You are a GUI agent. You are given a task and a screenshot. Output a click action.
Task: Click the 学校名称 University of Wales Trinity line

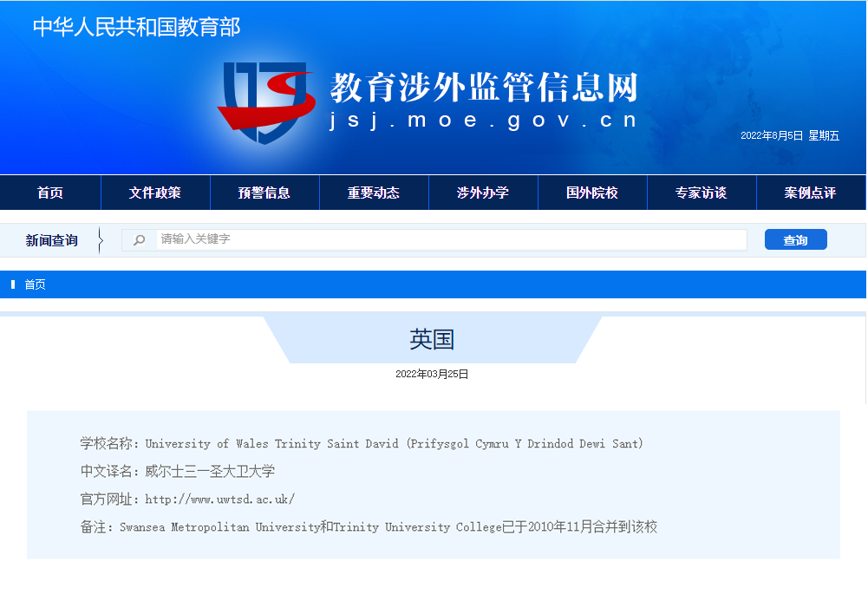click(362, 443)
